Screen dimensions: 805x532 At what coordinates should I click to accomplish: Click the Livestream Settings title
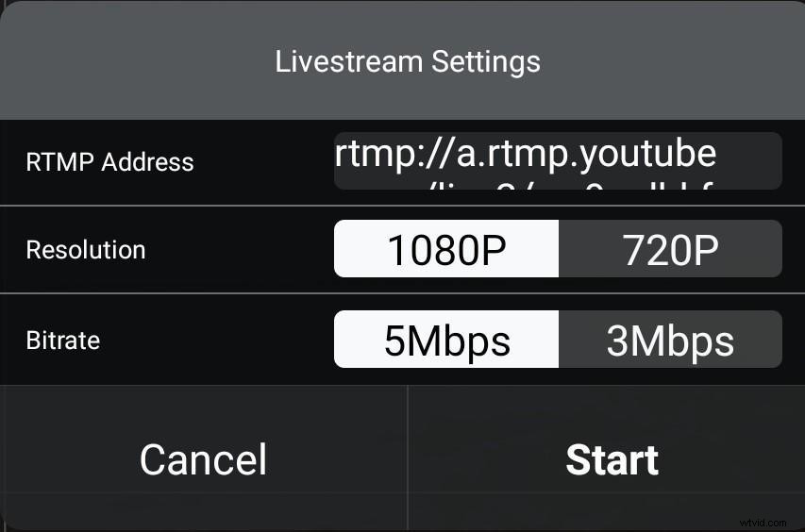(408, 62)
